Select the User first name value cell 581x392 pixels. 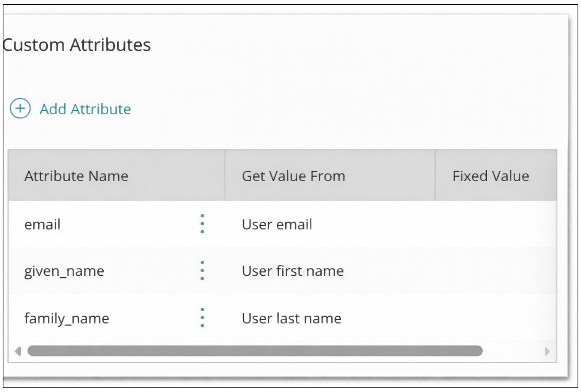coord(330,271)
